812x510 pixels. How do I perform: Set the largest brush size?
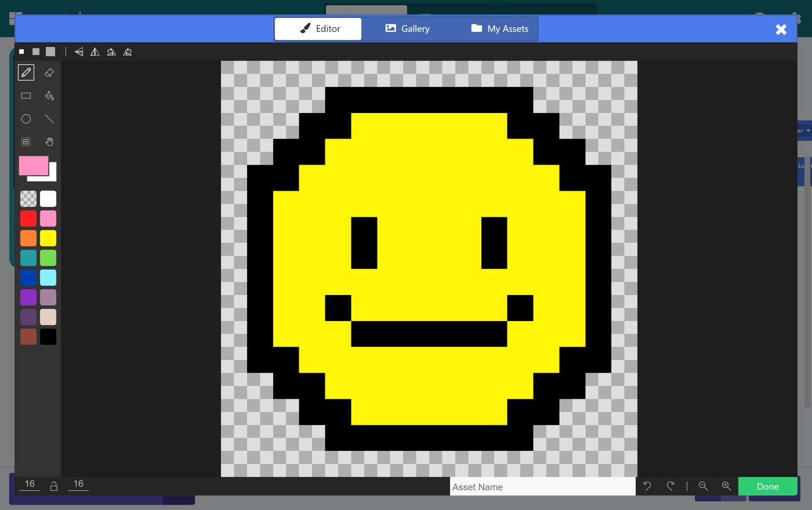pyautogui.click(x=50, y=52)
